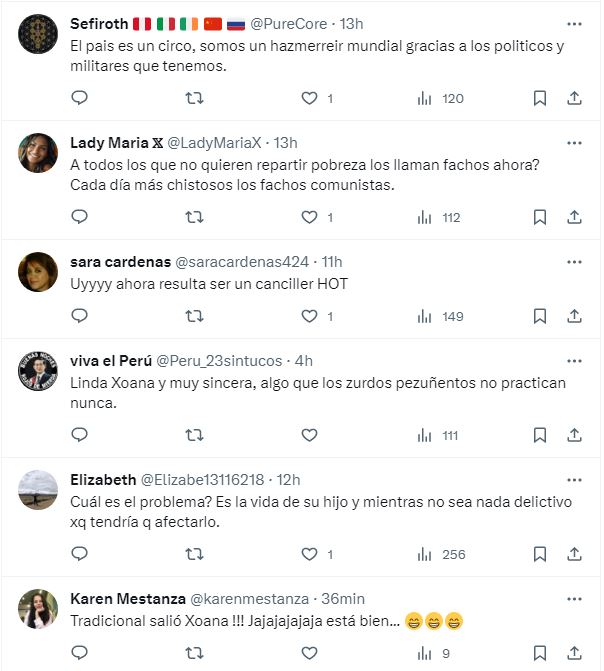Retweet Lady Maria's post
Screen dimensions: 604x671
pos(195,217)
